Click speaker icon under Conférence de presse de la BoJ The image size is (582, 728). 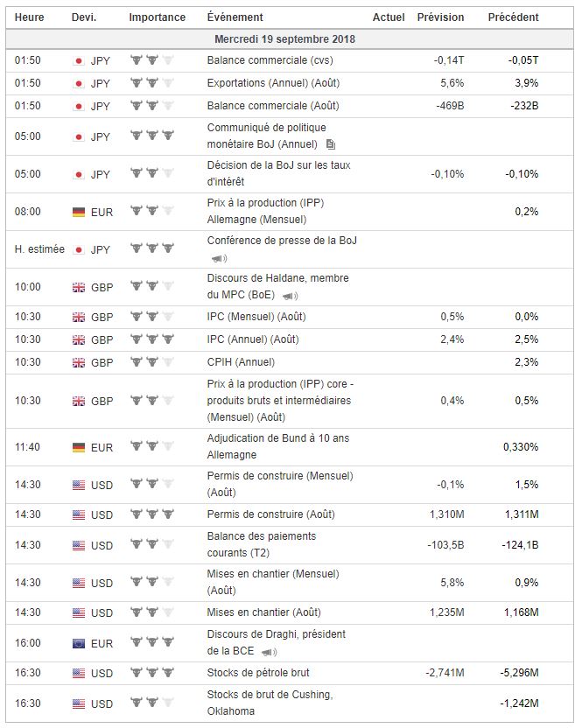pos(219,258)
